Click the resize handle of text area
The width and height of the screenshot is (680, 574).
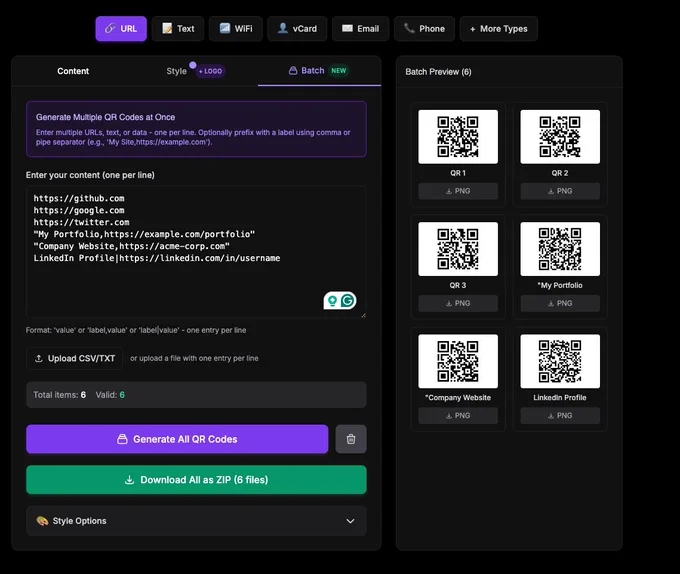[x=363, y=315]
